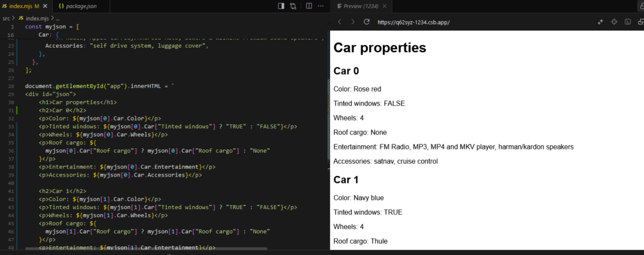Click the sparkle icon in the preview toolbar
This screenshot has height=255, width=644.
pos(600,22)
